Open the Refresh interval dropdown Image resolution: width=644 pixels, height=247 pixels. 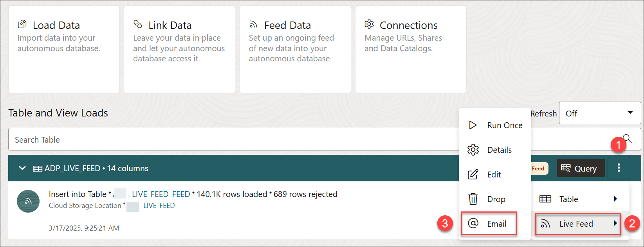click(600, 113)
